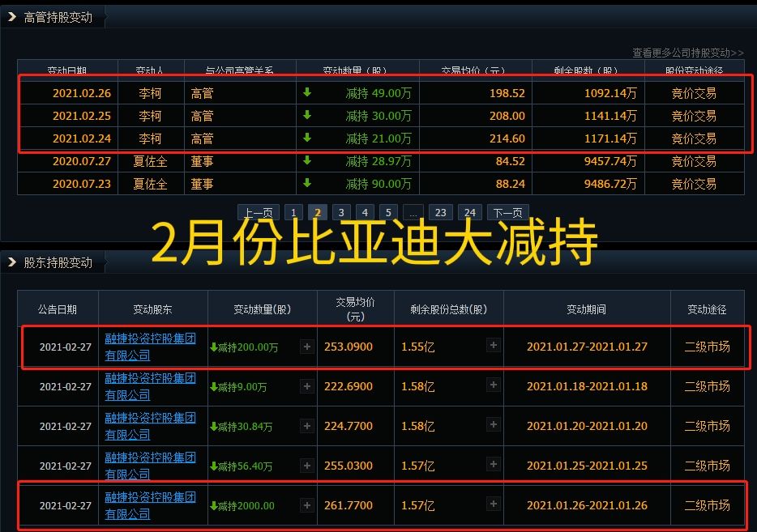Select page 3 in pagination
This screenshot has height=532, width=757.
point(341,212)
